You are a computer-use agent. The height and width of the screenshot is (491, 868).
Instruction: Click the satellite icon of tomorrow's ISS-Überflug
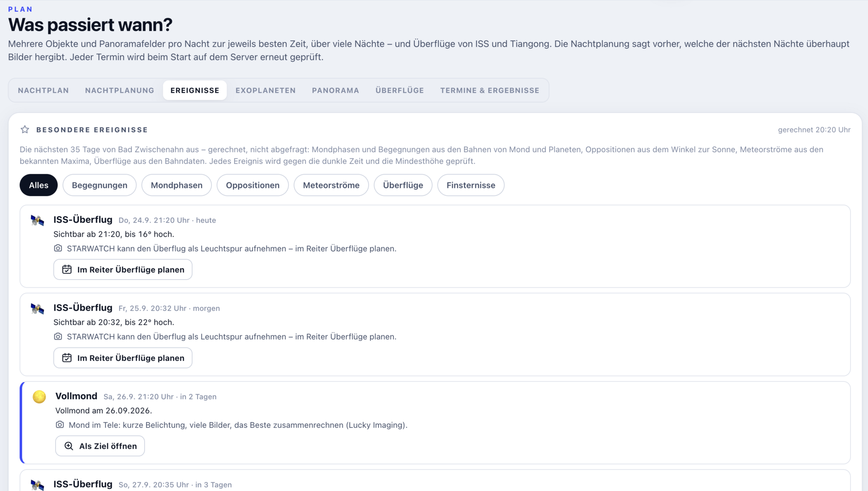pos(38,309)
